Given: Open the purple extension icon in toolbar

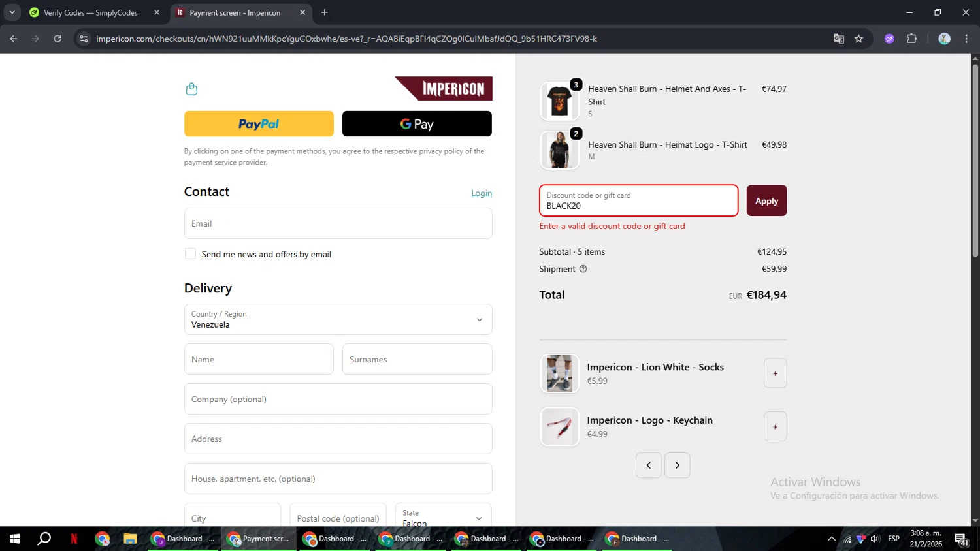Looking at the screenshot, I should point(889,39).
